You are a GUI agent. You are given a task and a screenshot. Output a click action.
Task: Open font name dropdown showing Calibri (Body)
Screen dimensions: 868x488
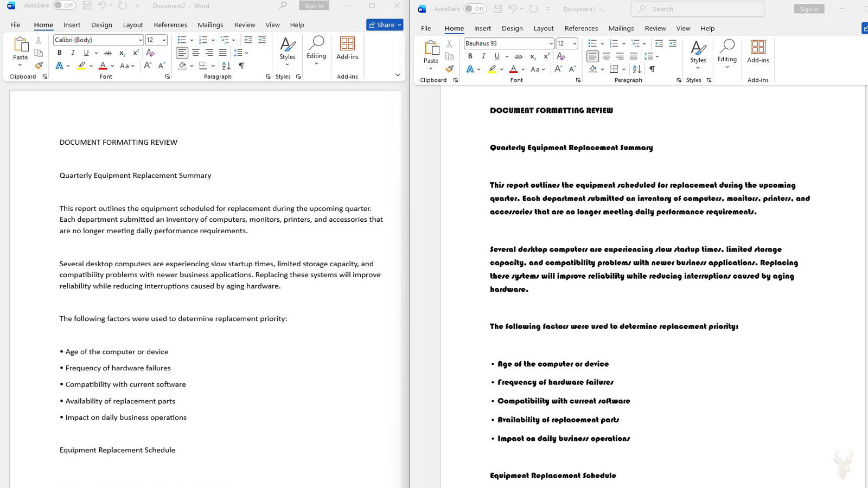141,40
